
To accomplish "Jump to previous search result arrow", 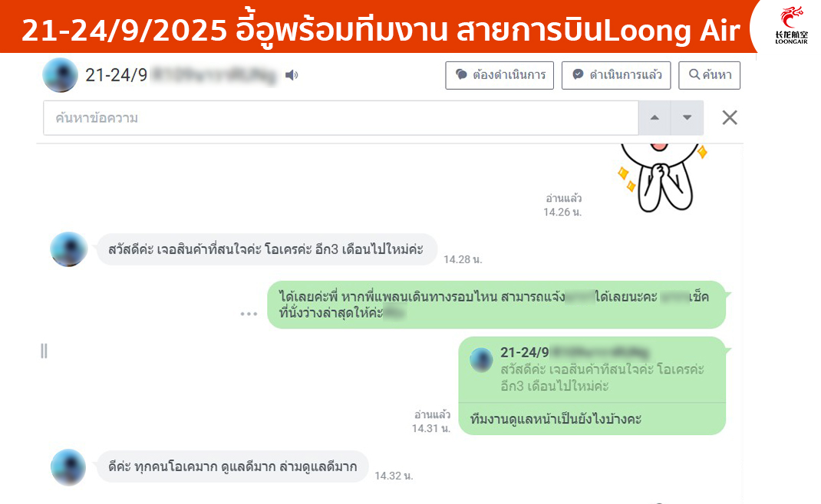I will pyautogui.click(x=654, y=118).
